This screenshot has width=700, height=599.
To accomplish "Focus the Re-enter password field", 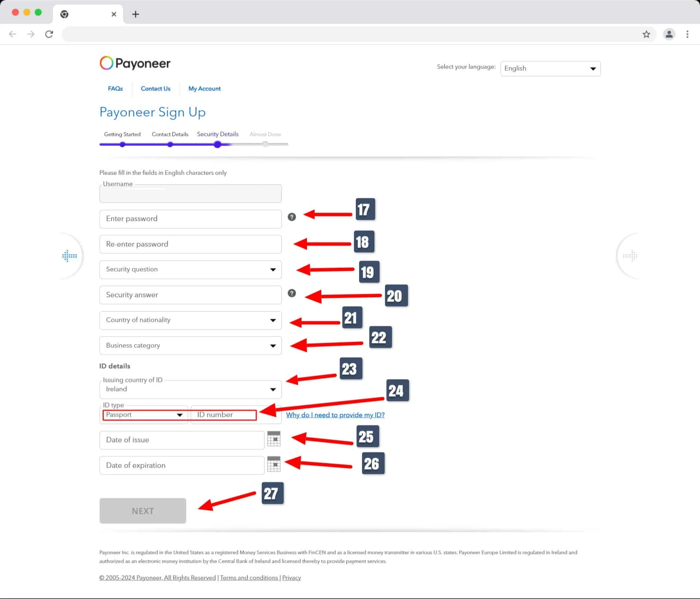I will pos(190,244).
